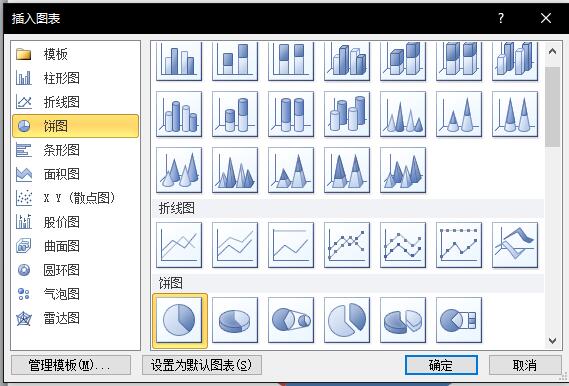
Task: Switch to the 曲面图 surface category
Action: pos(75,246)
